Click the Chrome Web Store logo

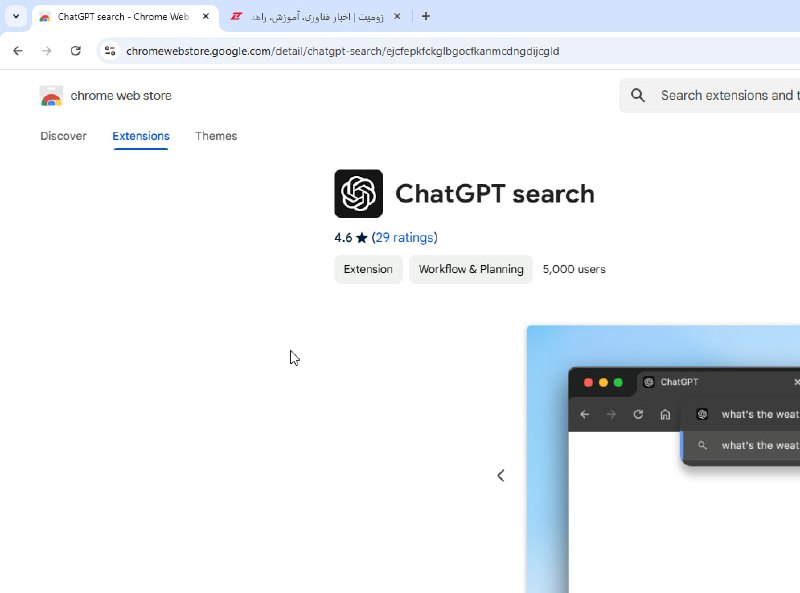[x=51, y=95]
